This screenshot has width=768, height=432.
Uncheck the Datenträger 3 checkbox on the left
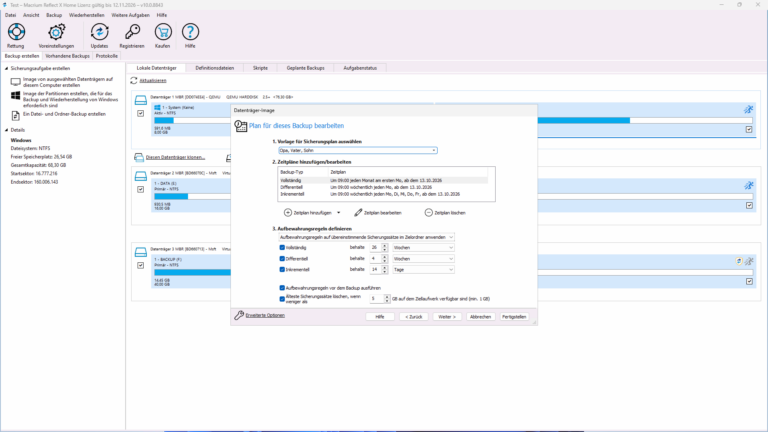(141, 265)
